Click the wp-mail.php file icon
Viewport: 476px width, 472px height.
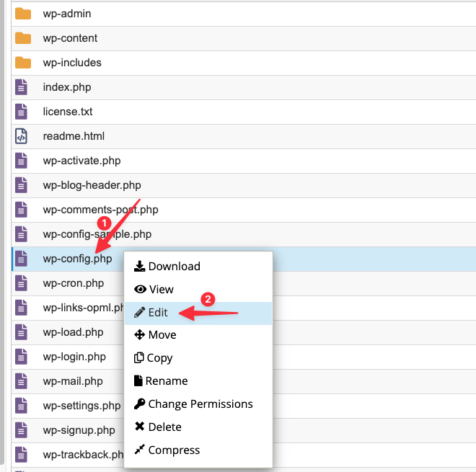(21, 381)
